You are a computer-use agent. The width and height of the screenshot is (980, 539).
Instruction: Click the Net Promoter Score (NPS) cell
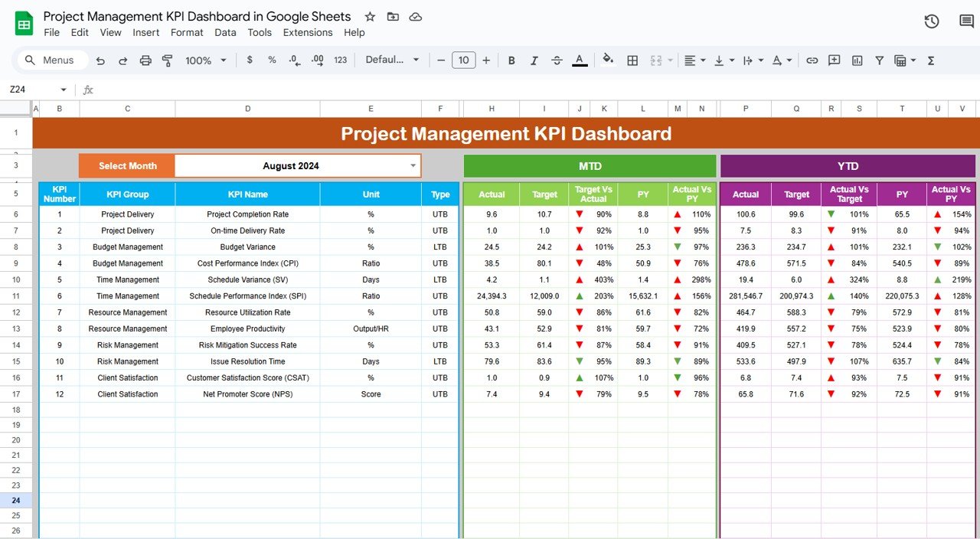click(248, 394)
